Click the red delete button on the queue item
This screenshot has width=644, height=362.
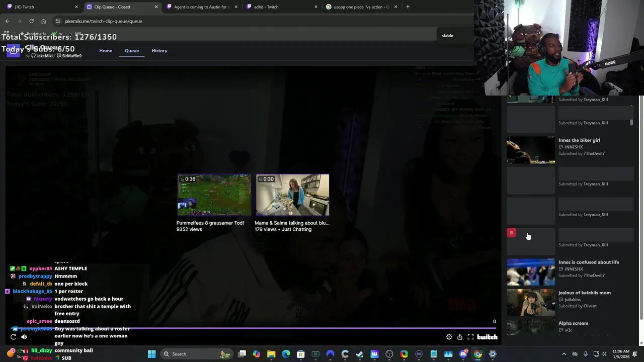coord(511,233)
